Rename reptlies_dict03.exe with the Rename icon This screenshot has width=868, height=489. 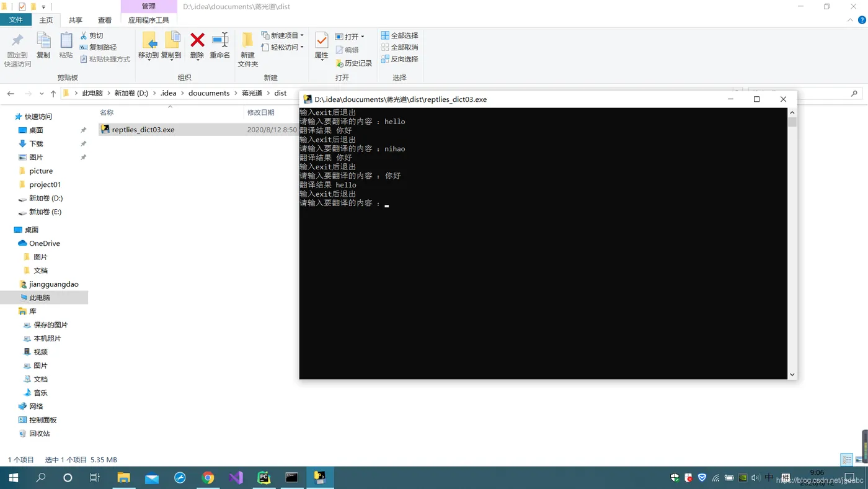click(220, 46)
